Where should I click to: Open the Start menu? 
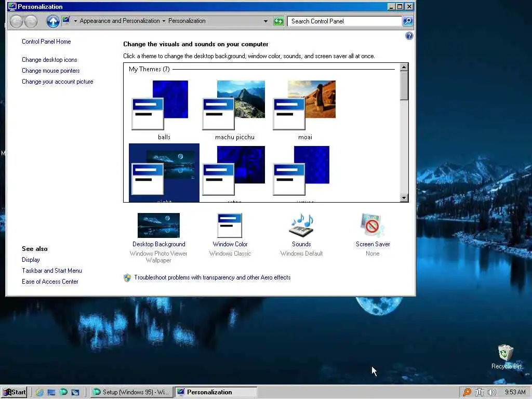click(x=14, y=392)
